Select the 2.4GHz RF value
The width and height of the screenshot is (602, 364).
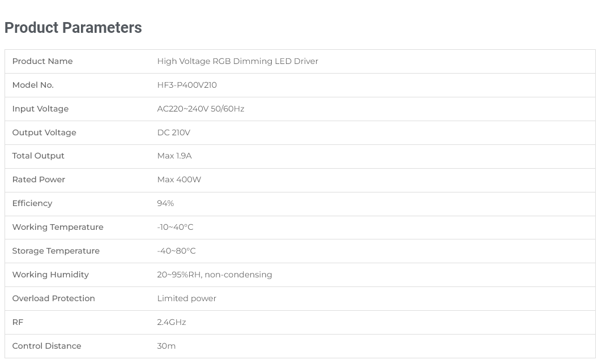point(171,322)
